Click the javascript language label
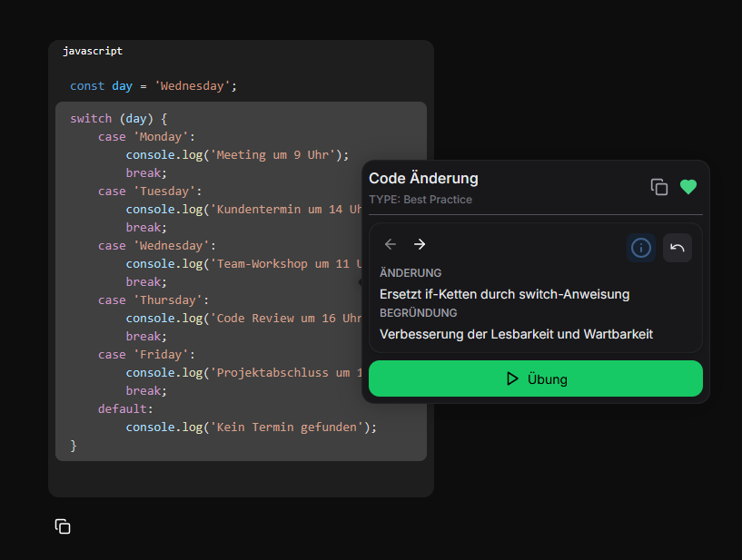The height and width of the screenshot is (560, 742). [93, 51]
